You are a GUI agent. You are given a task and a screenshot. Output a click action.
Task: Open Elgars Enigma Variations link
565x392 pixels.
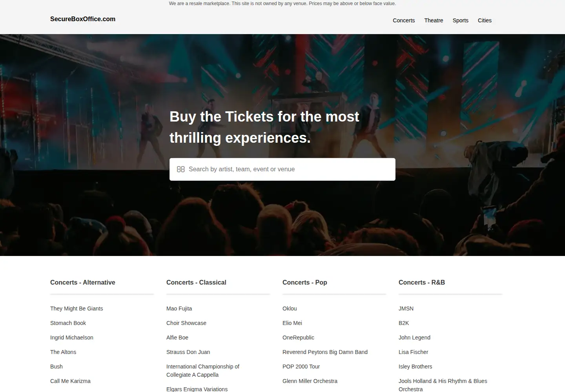coord(197,389)
